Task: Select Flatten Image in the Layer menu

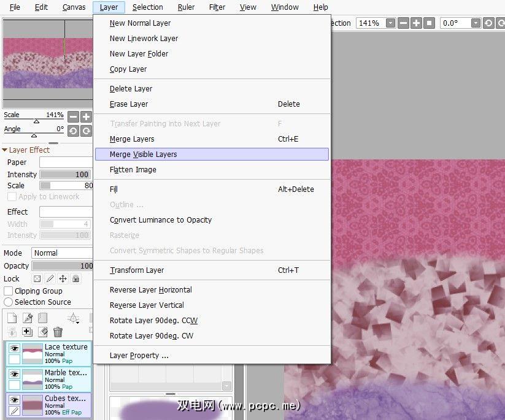Action: tap(133, 170)
